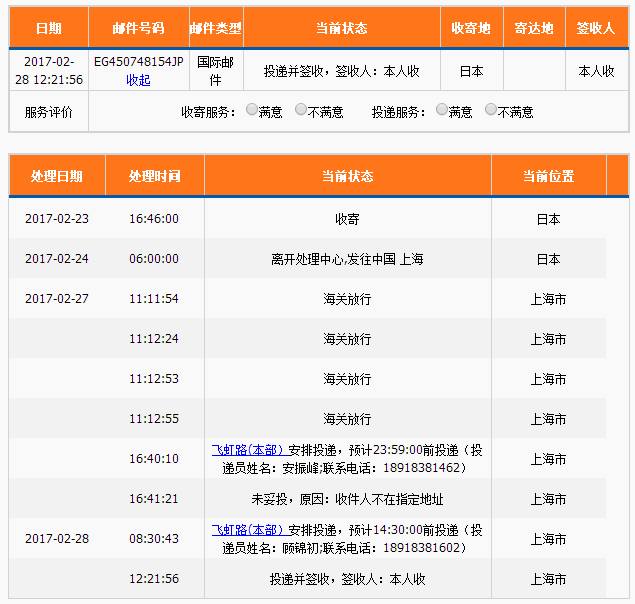Click the 服务评价 label cell
Screen dimensions: 635x604
coord(49,112)
